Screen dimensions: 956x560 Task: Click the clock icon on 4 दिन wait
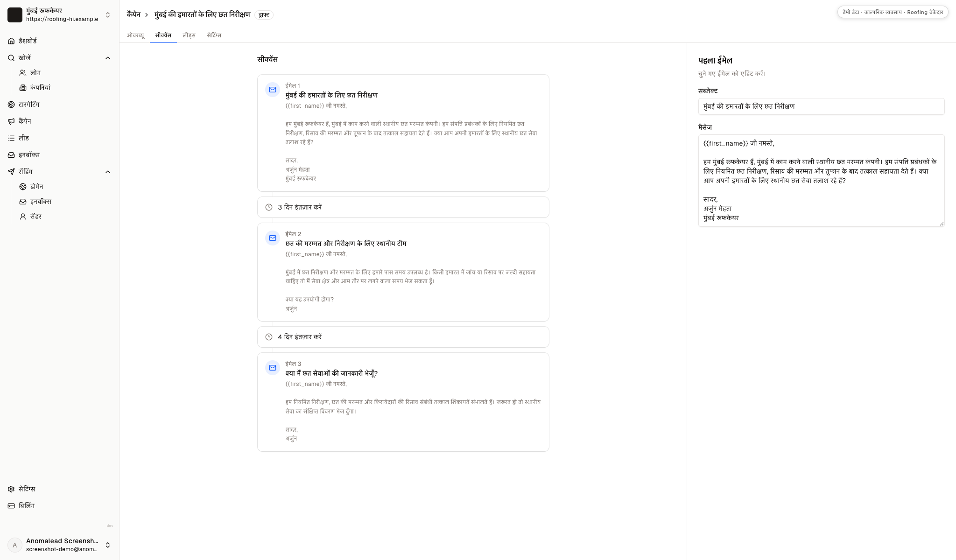tap(269, 337)
